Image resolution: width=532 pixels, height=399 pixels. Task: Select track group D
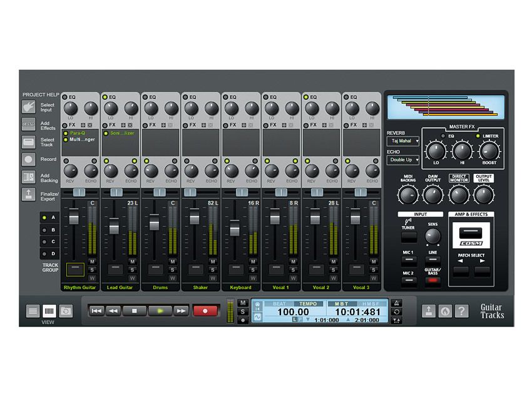pos(49,253)
